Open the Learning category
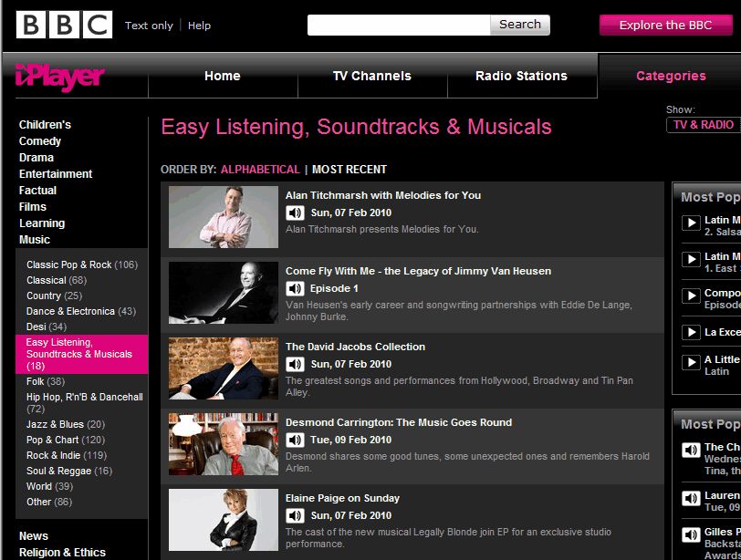The image size is (741, 560). pos(42,223)
